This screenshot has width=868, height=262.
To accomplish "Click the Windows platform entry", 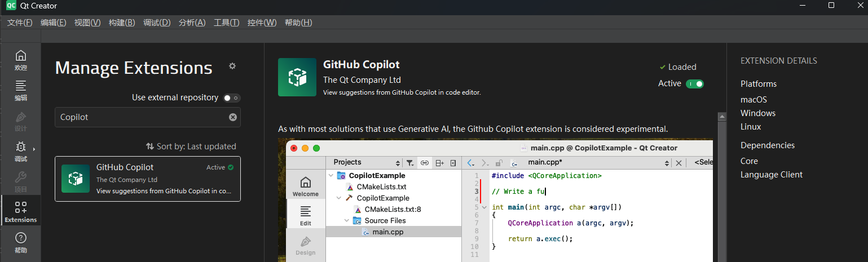I will (x=757, y=113).
